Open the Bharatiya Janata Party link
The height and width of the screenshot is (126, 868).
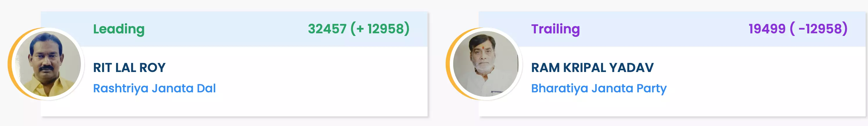tap(598, 88)
